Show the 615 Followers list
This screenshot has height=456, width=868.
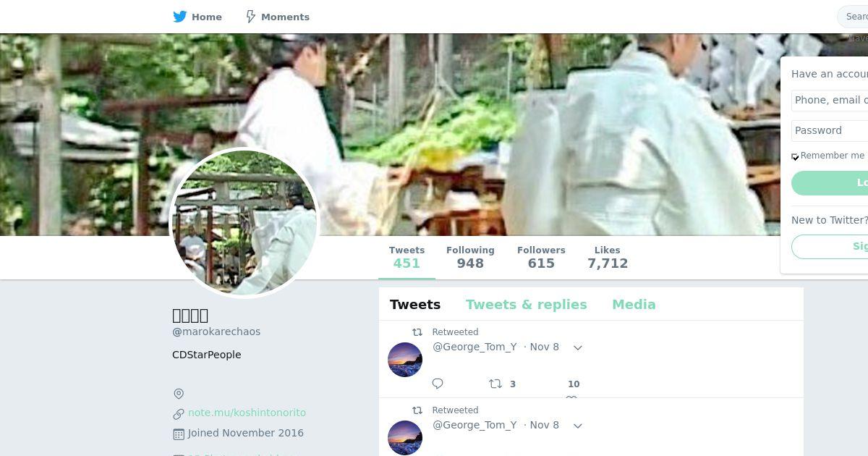pos(541,257)
